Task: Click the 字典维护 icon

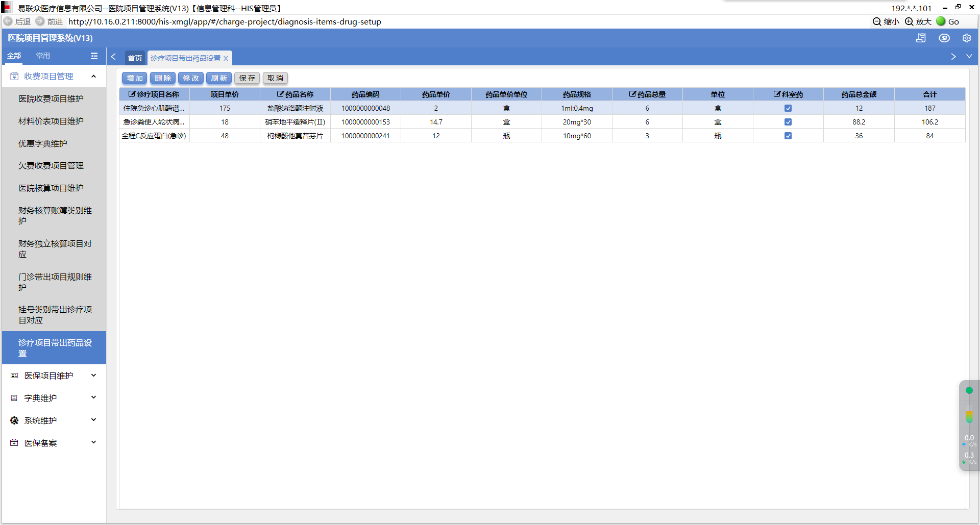Action: point(14,398)
